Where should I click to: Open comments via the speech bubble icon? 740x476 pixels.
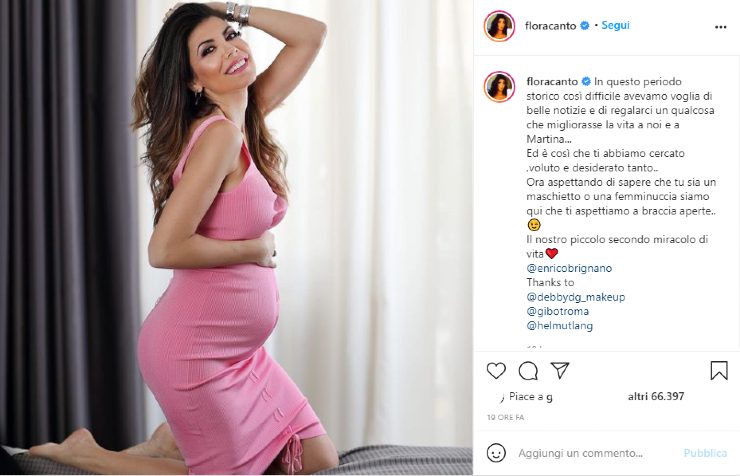click(528, 371)
